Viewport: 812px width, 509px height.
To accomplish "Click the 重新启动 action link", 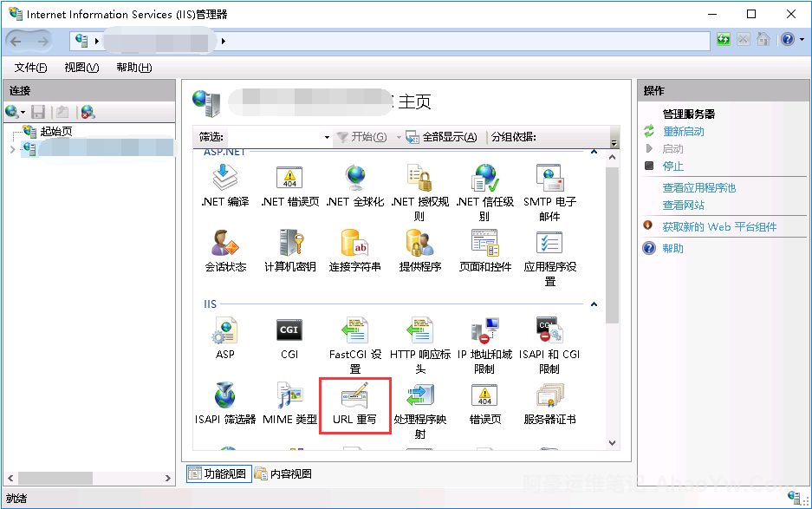I will click(683, 132).
